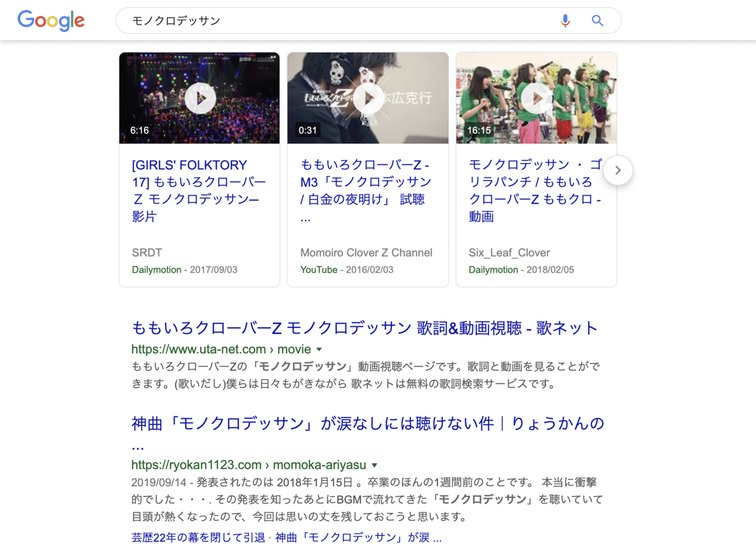Click the 6:16 duration badge
The image size is (756, 556).
[140, 130]
